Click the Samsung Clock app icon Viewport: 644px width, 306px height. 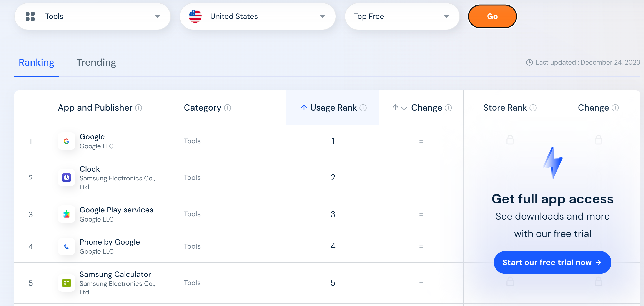[67, 178]
